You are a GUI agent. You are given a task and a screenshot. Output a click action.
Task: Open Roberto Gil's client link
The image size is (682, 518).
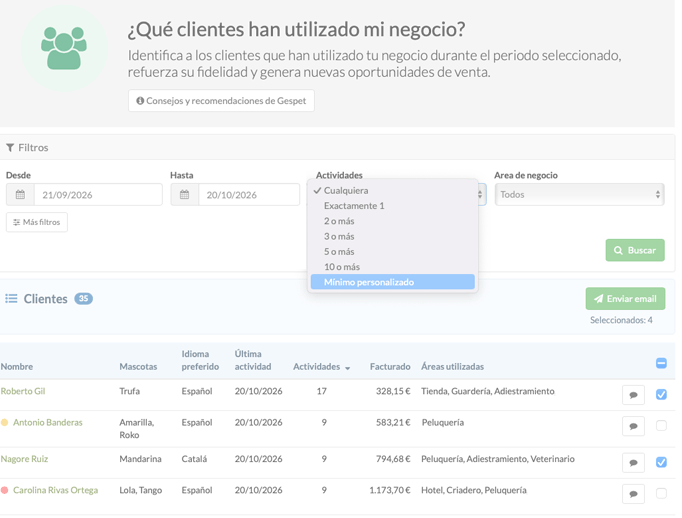pyautogui.click(x=23, y=391)
